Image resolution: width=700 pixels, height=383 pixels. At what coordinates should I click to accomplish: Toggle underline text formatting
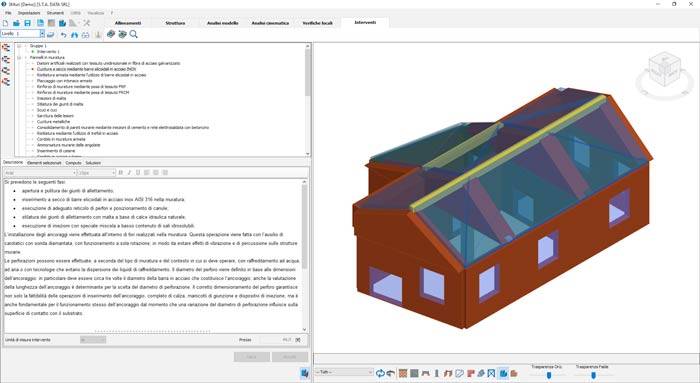(138, 172)
